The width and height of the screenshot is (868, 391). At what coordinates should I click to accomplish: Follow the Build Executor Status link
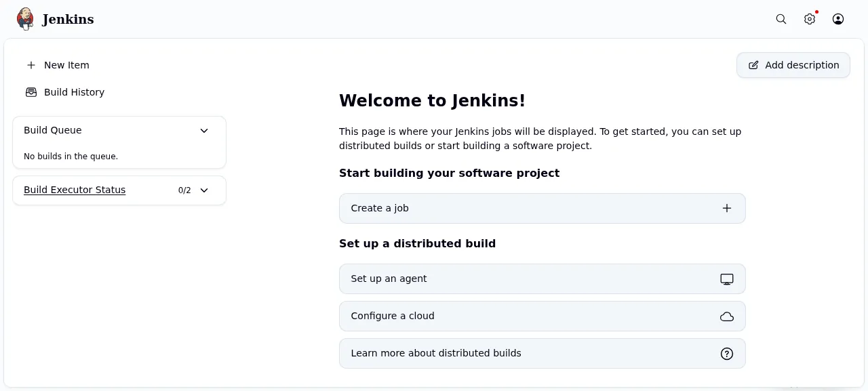point(75,190)
